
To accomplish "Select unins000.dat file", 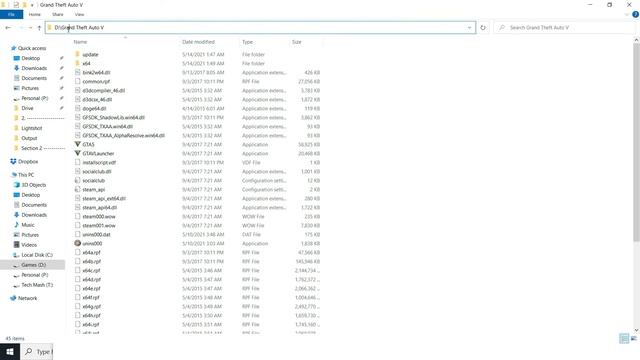I will pos(96,235).
